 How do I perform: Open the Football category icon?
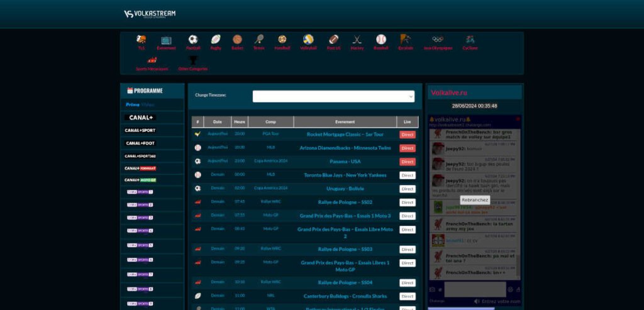(x=192, y=40)
